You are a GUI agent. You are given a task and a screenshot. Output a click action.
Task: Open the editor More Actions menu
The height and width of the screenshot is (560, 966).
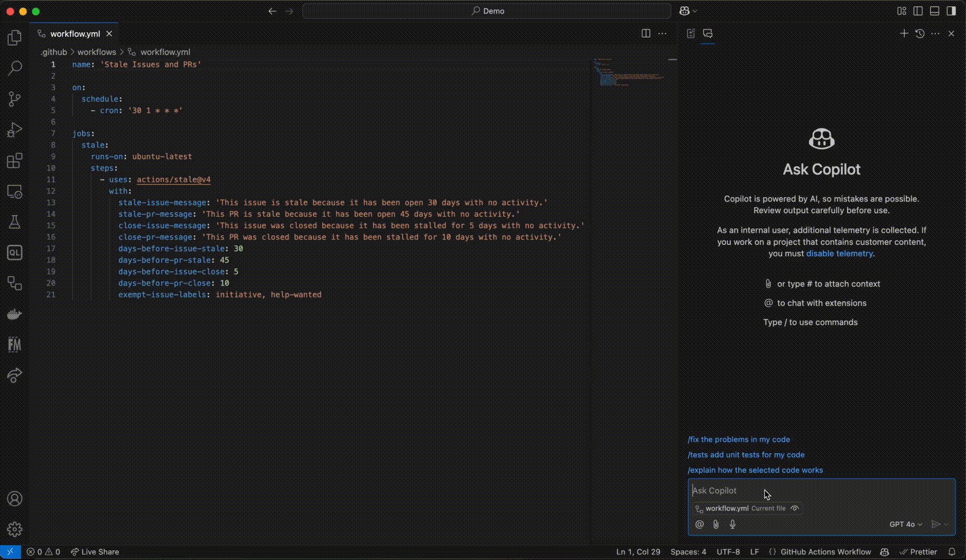(663, 33)
